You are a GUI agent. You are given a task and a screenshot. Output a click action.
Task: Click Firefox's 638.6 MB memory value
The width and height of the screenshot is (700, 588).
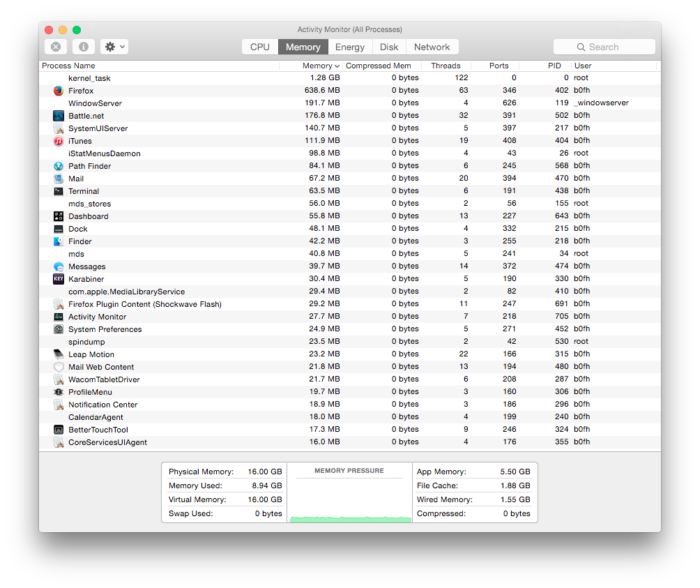coord(322,90)
